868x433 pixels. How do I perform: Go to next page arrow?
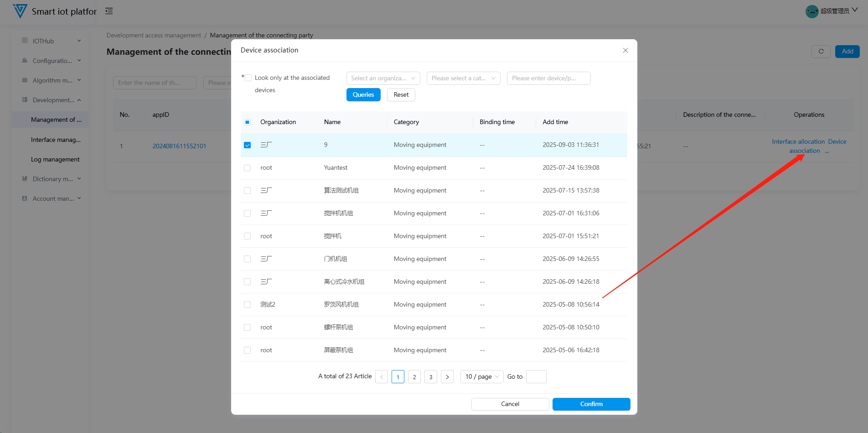point(447,377)
